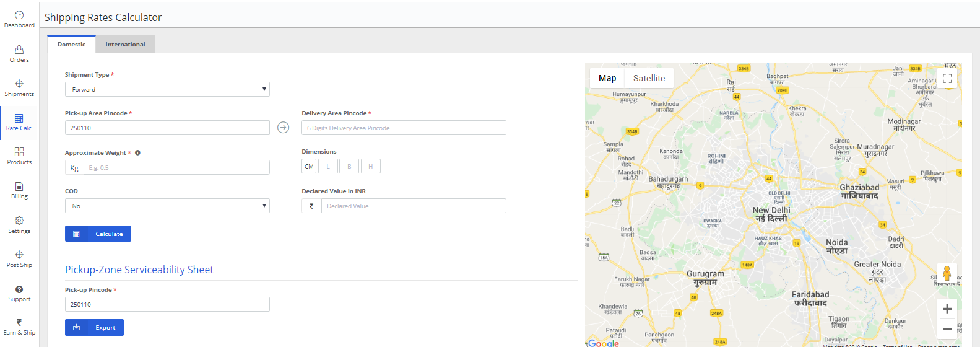Select the Rate Calc. sidebar icon
Image resolution: width=980 pixels, height=347 pixels.
click(x=19, y=122)
